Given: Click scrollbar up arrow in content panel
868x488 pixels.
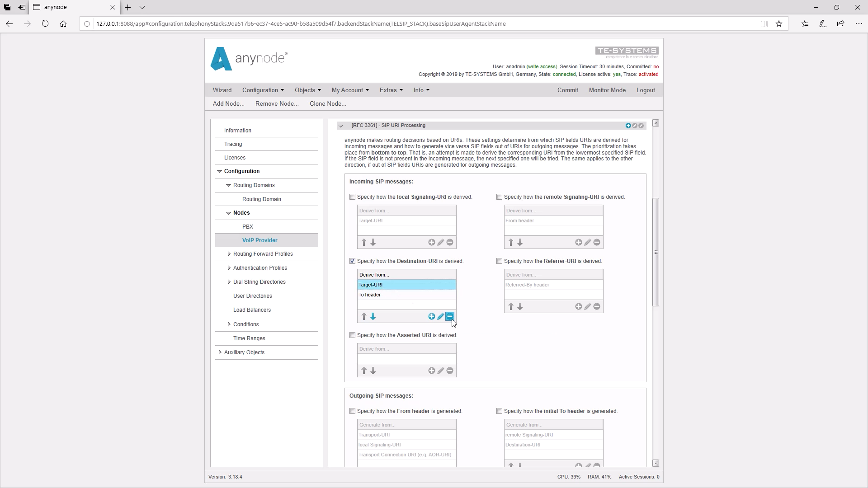Looking at the screenshot, I should tap(656, 123).
